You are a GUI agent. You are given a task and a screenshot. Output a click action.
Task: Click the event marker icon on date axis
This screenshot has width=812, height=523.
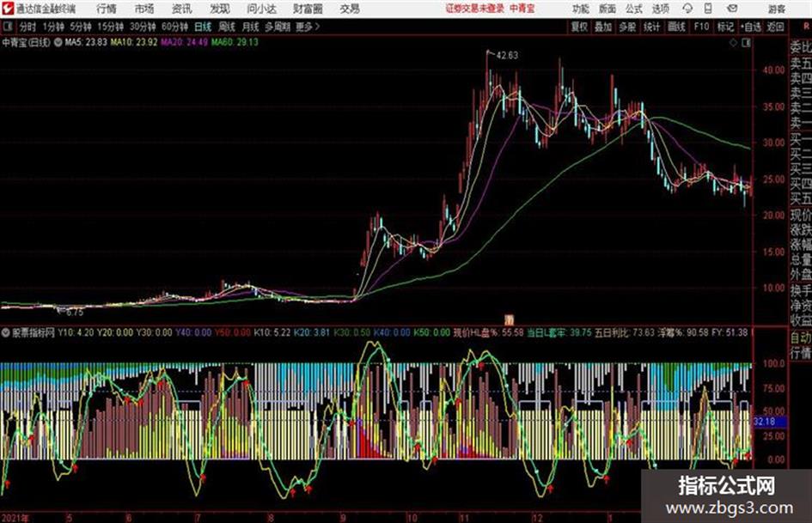509,320
